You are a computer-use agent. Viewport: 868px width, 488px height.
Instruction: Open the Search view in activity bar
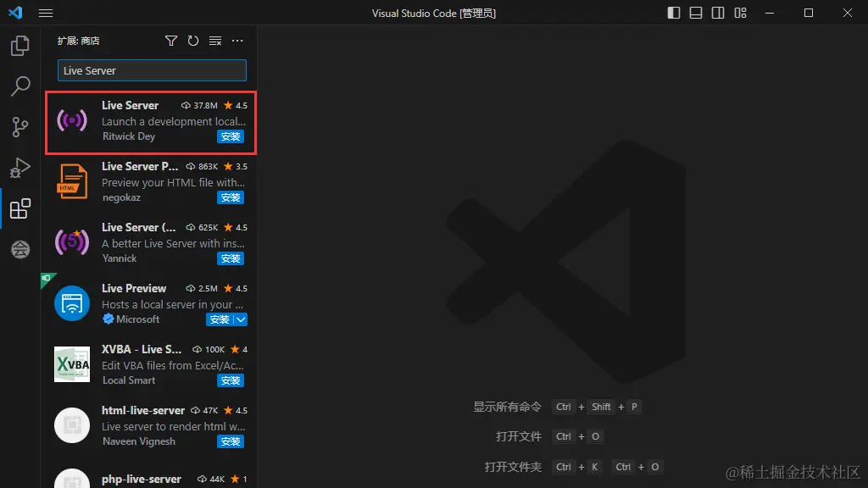tap(20, 86)
